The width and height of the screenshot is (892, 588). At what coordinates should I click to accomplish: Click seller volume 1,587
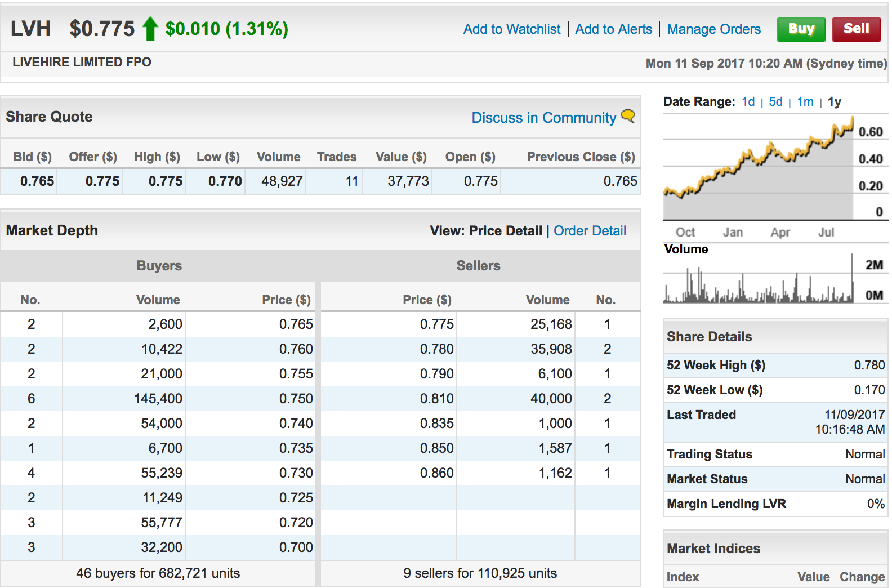pyautogui.click(x=555, y=448)
